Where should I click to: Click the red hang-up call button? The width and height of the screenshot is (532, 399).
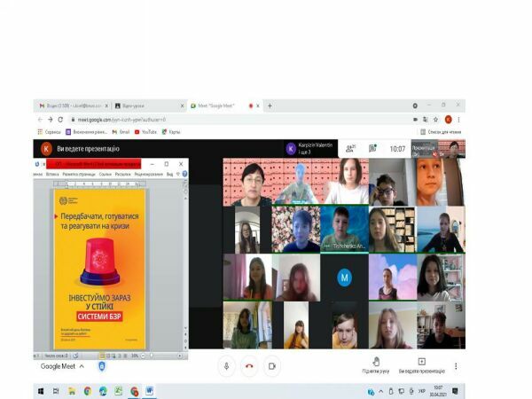[x=249, y=366]
